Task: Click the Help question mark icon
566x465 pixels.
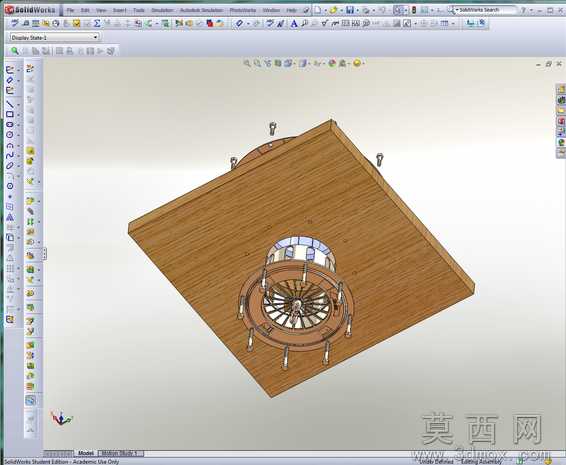Action: [523, 10]
